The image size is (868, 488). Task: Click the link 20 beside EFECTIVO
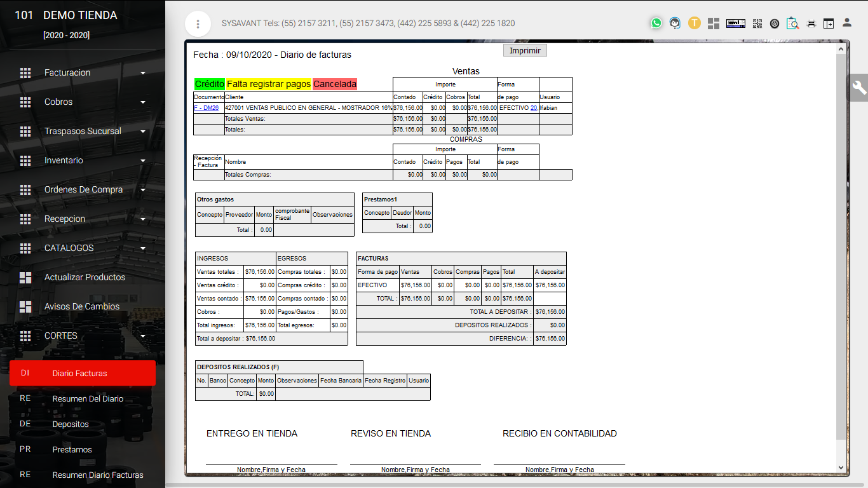534,108
